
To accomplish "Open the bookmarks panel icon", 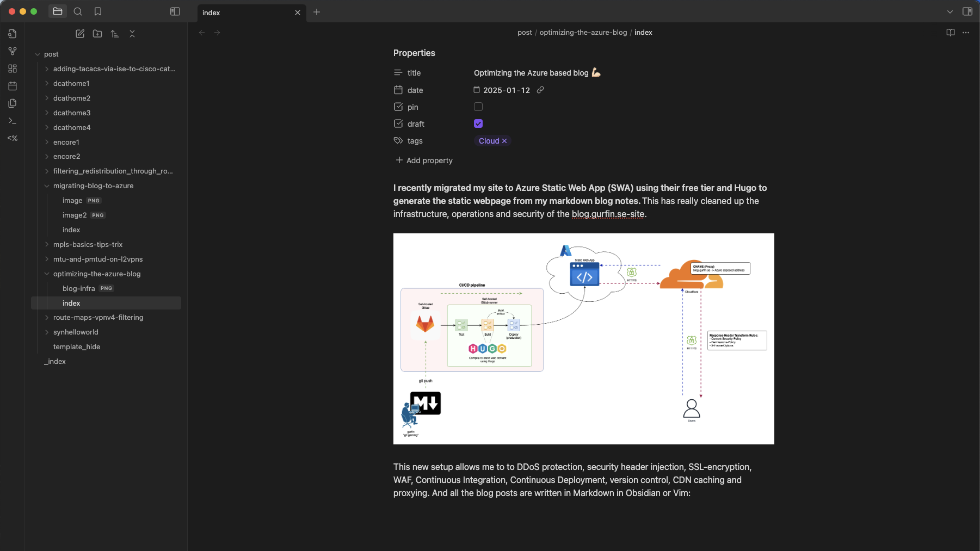I will pyautogui.click(x=98, y=11).
